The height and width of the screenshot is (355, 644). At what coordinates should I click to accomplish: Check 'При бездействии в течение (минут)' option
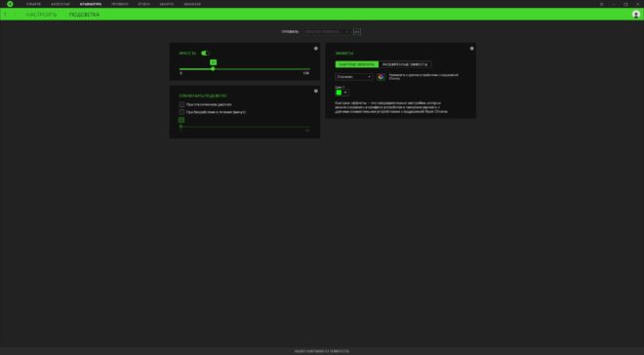[x=181, y=112]
